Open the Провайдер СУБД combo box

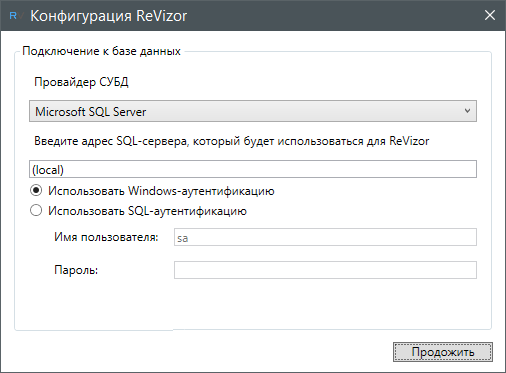[x=253, y=111]
